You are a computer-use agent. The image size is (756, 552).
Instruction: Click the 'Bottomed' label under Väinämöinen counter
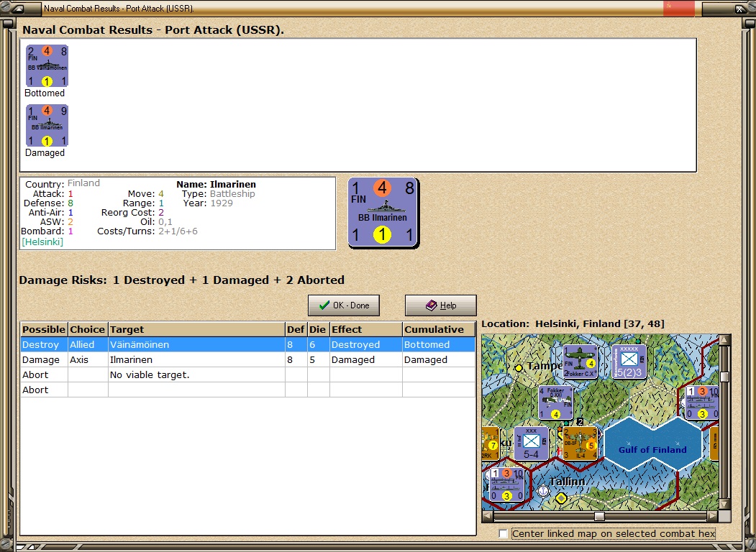(45, 93)
